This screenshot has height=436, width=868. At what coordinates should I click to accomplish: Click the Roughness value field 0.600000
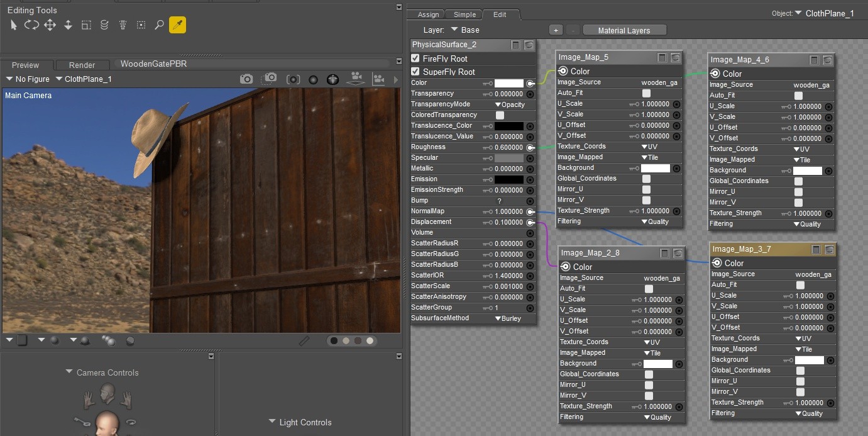(508, 147)
